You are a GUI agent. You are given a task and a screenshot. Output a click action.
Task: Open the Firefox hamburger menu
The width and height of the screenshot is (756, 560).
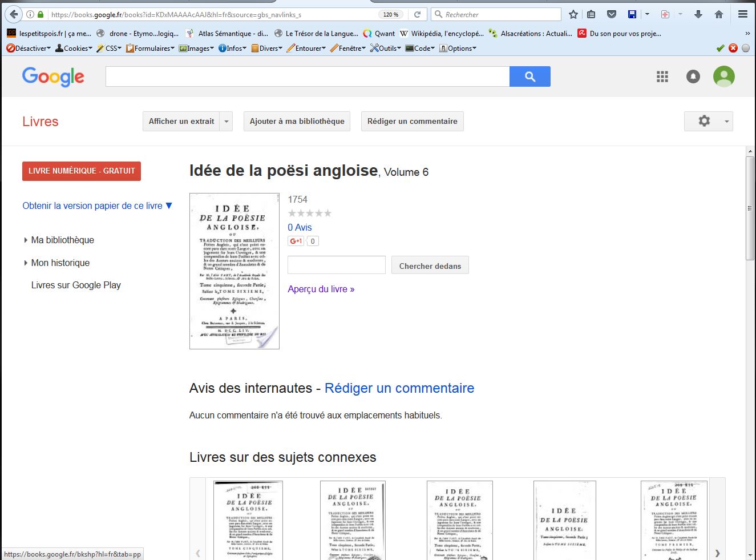[x=742, y=14]
